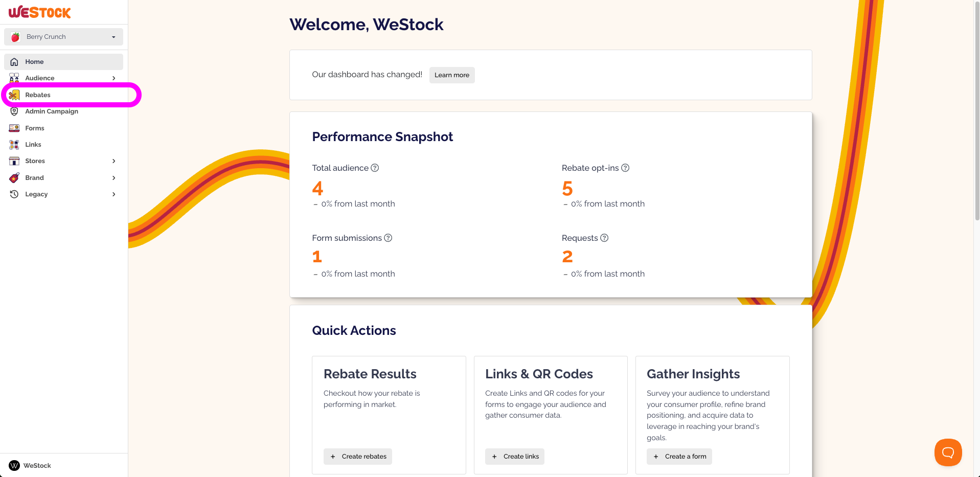Click the WeStock logo

point(39,12)
